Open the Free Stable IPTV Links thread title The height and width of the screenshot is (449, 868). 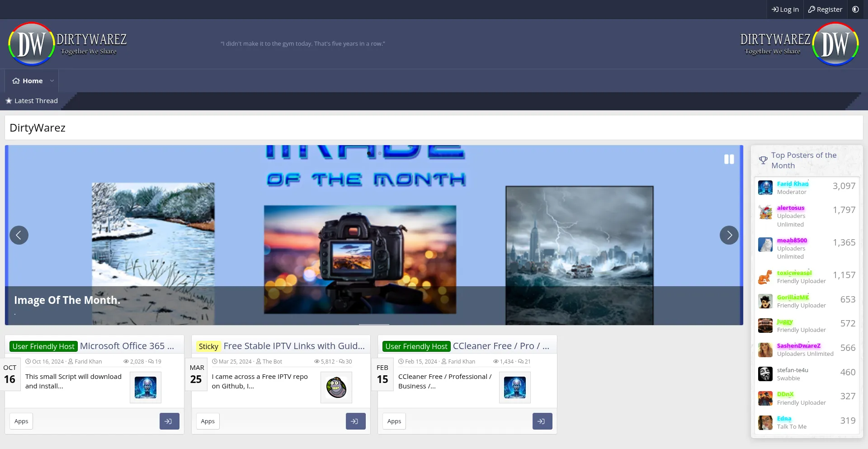[x=294, y=346]
